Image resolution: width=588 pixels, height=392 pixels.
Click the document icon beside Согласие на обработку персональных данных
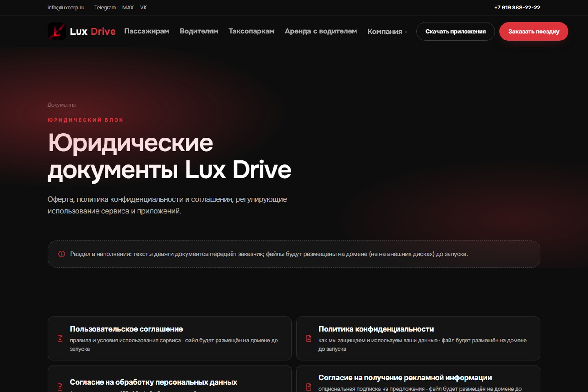coord(60,387)
